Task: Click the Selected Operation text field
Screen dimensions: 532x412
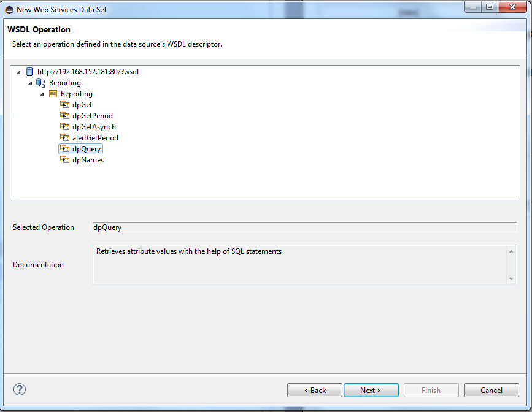Action: [304, 227]
